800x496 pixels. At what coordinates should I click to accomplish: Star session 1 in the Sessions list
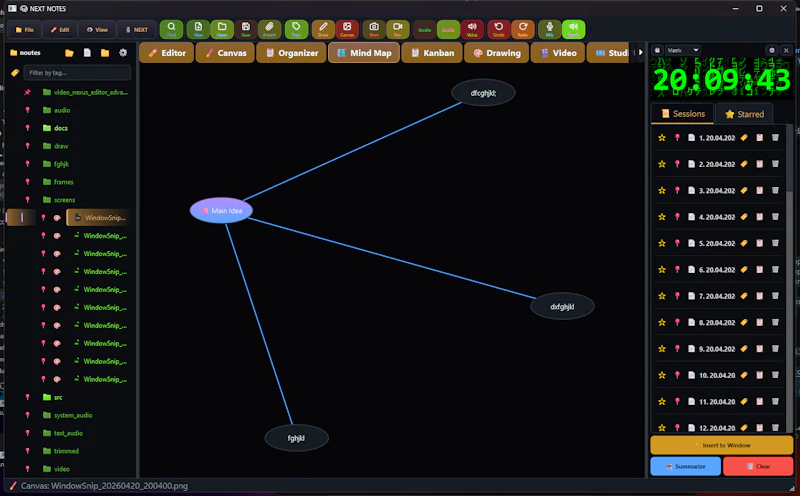662,138
